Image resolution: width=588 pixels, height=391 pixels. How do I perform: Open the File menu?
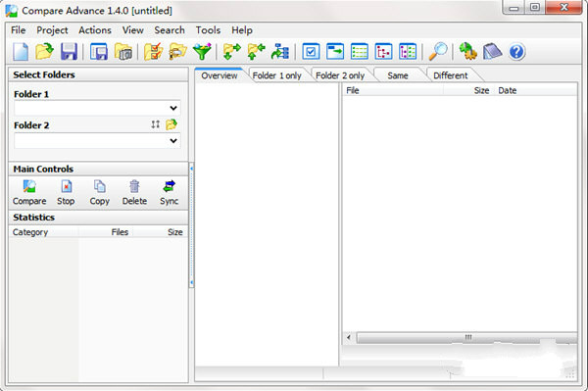[x=18, y=30]
